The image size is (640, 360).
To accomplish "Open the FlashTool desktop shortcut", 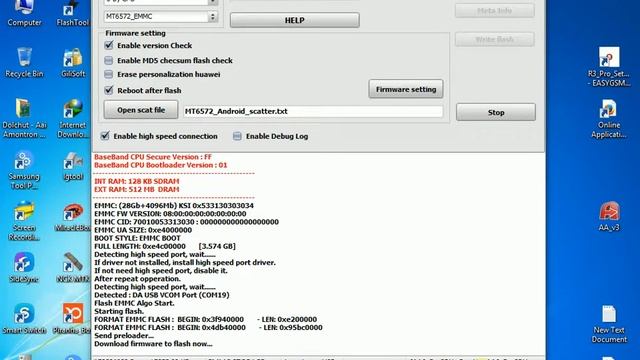I will point(73,12).
